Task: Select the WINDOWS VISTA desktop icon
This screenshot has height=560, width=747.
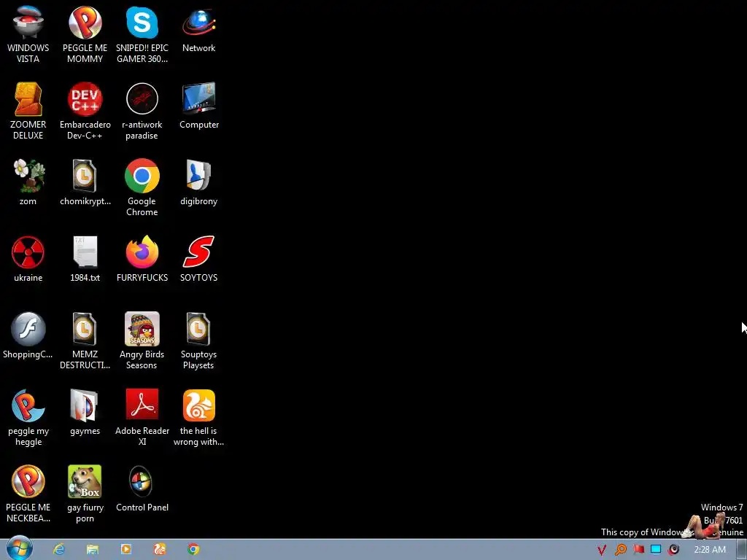Action: (x=28, y=34)
